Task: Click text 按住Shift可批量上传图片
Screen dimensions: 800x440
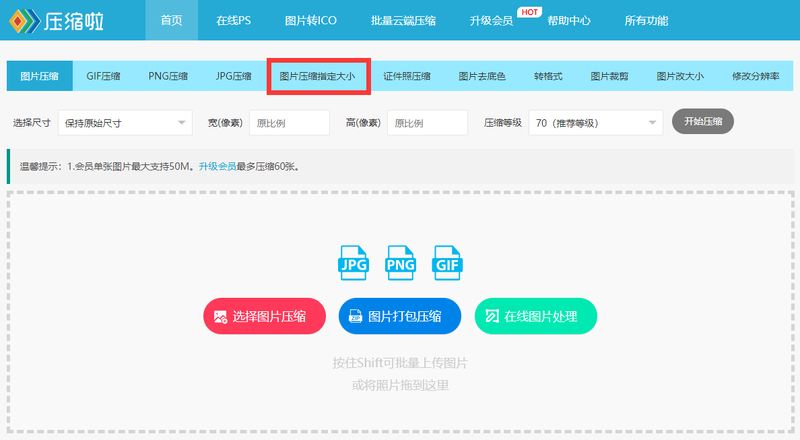Action: point(400,363)
